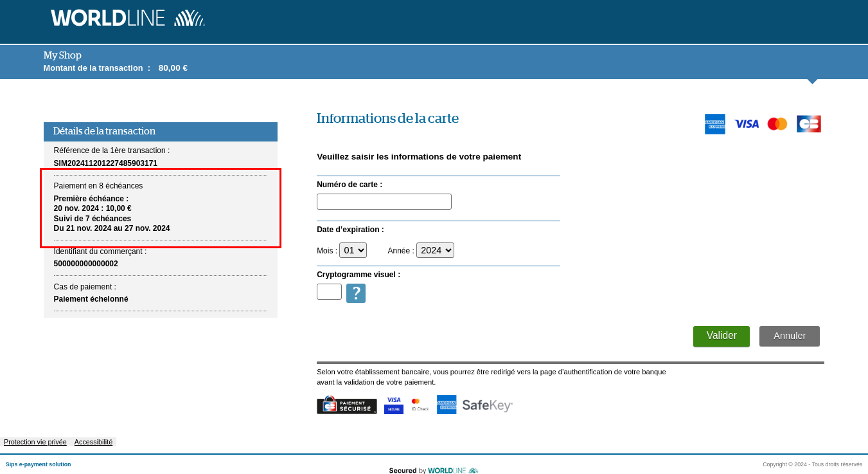
Task: Click the American Express SafeKey square logo
Action: pyautogui.click(x=447, y=405)
